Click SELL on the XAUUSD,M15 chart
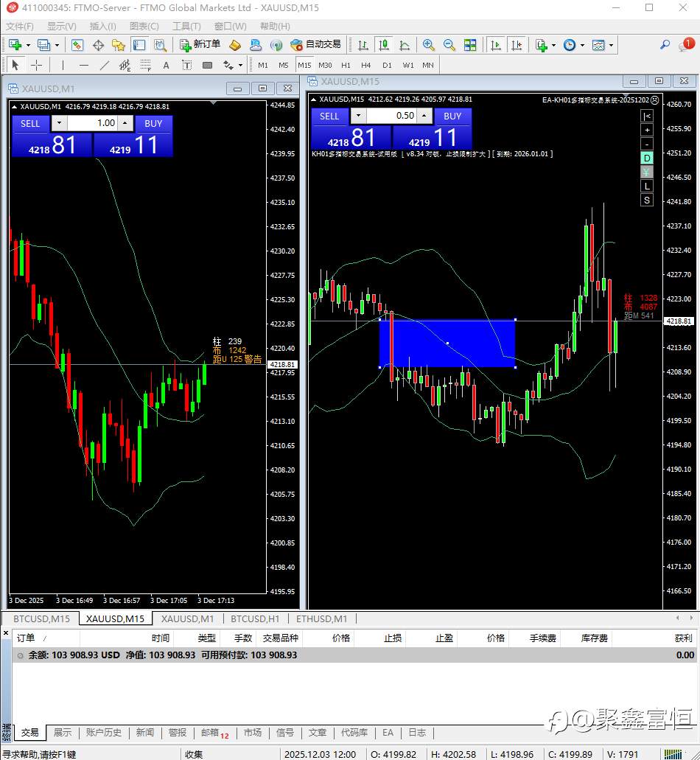The height and width of the screenshot is (760, 700). click(x=329, y=116)
